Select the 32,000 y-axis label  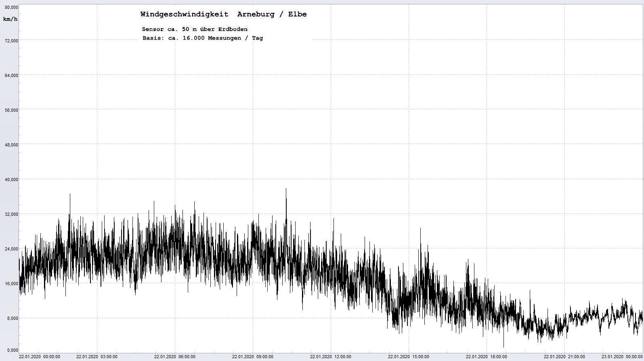[x=11, y=214]
